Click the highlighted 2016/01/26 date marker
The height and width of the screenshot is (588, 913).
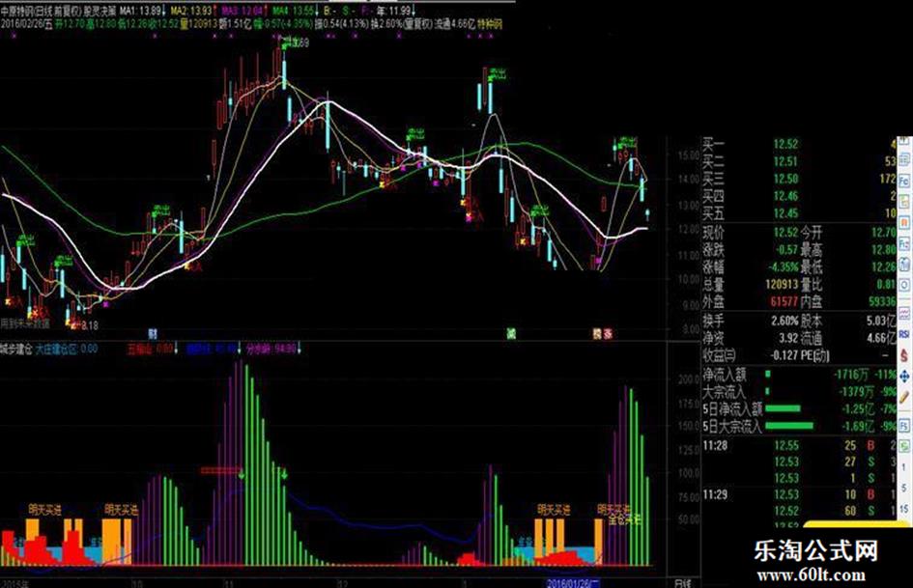(573, 583)
